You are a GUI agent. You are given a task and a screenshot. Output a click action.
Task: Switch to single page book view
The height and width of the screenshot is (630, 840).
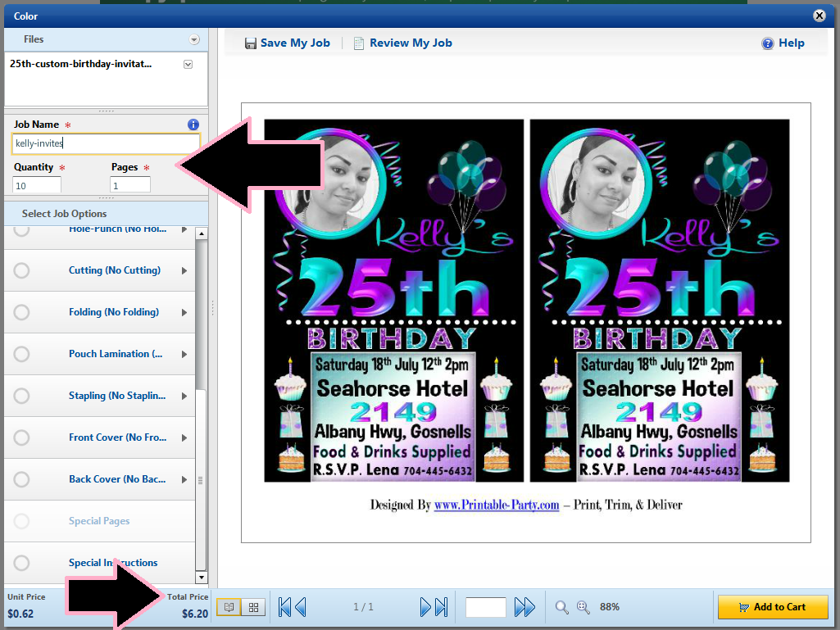(x=229, y=607)
